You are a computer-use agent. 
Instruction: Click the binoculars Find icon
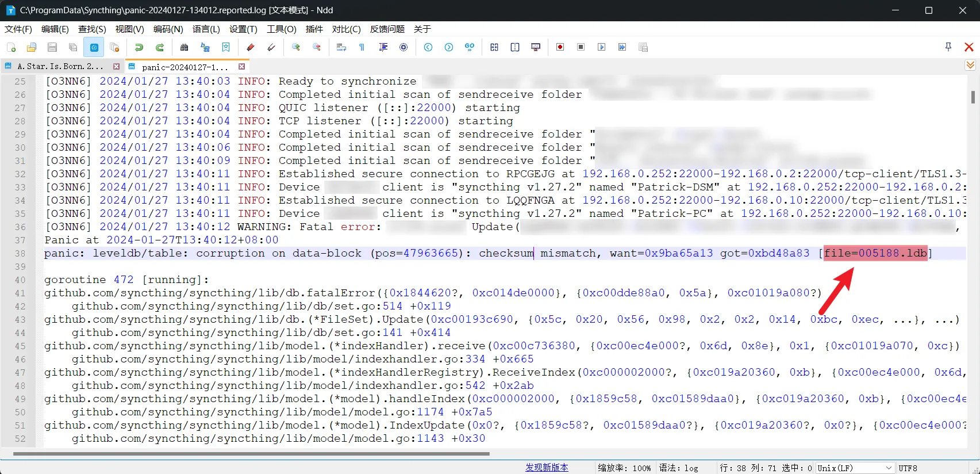click(184, 47)
